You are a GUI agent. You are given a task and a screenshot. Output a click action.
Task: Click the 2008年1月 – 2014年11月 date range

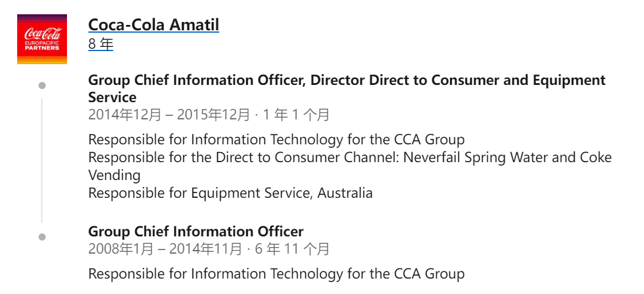pos(165,249)
